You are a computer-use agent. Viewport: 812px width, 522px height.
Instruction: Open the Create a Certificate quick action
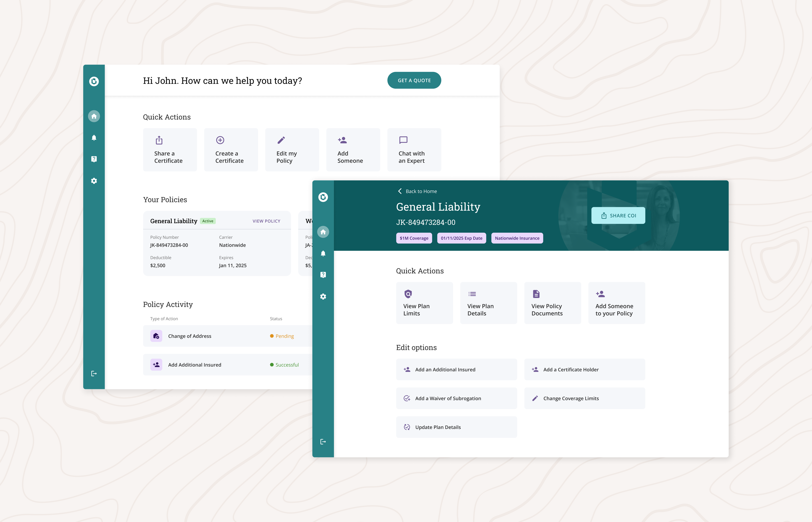tap(231, 149)
